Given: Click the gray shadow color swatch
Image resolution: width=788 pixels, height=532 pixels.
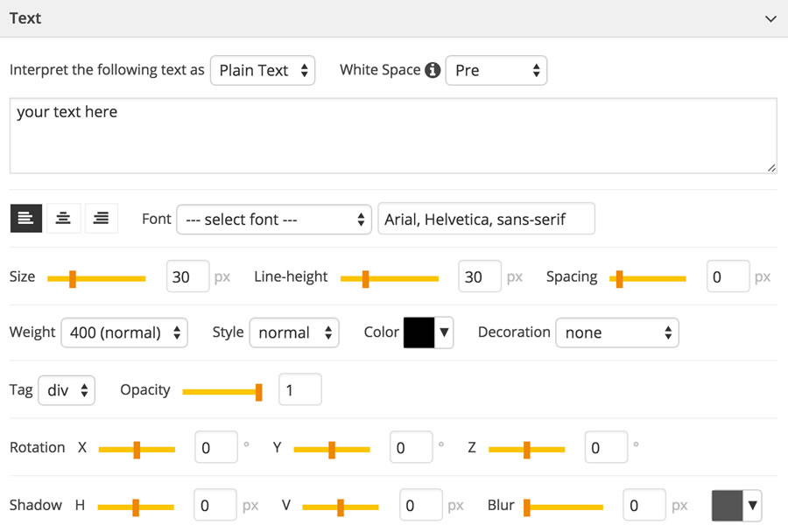Looking at the screenshot, I should point(728,505).
